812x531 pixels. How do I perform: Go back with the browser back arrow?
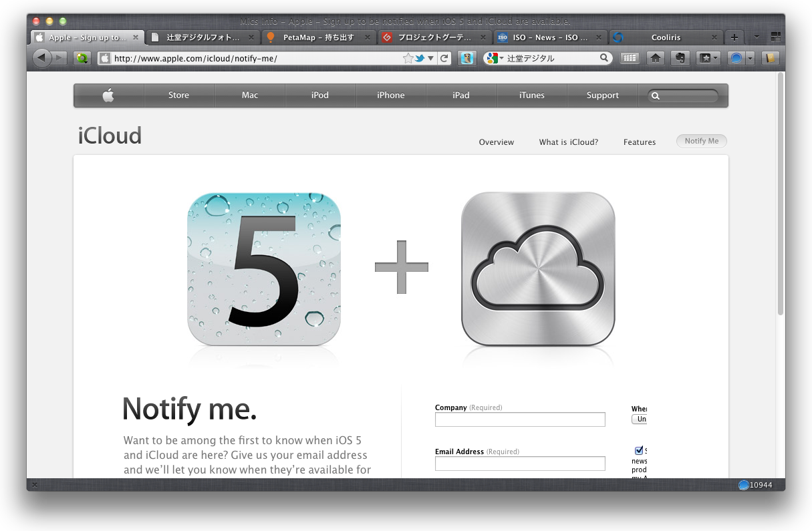click(41, 58)
